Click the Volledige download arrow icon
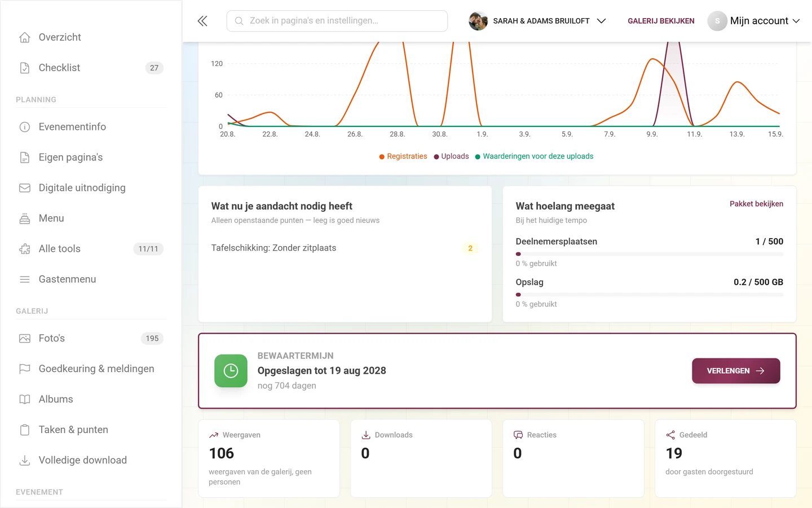812x508 pixels. pos(25,461)
